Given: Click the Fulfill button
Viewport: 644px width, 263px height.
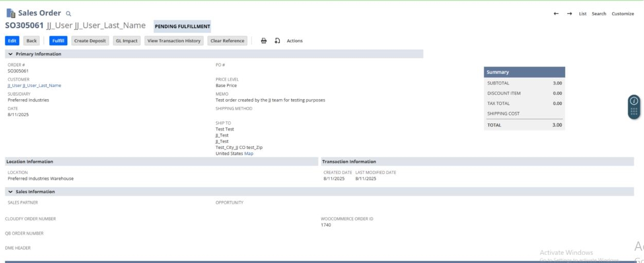Looking at the screenshot, I should coord(58,41).
